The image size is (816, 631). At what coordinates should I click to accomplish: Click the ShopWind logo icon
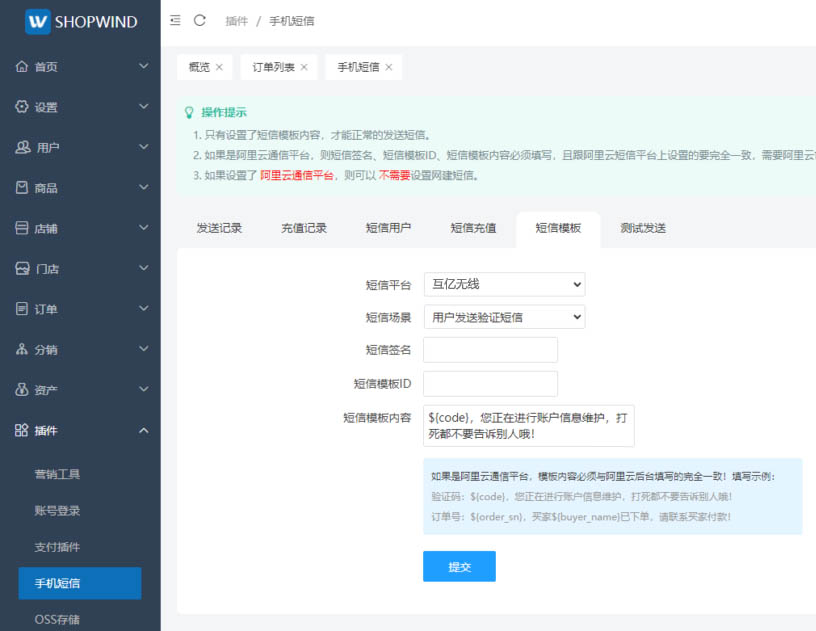pyautogui.click(x=38, y=21)
